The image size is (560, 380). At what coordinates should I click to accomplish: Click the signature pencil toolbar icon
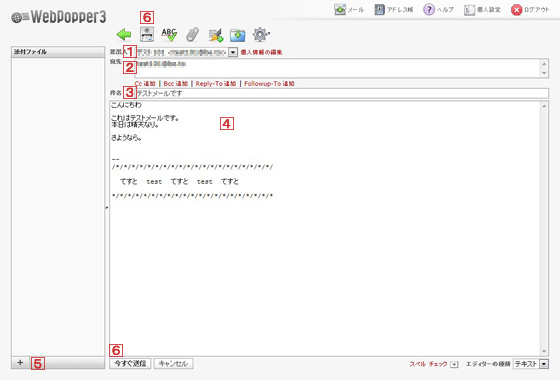tap(216, 35)
